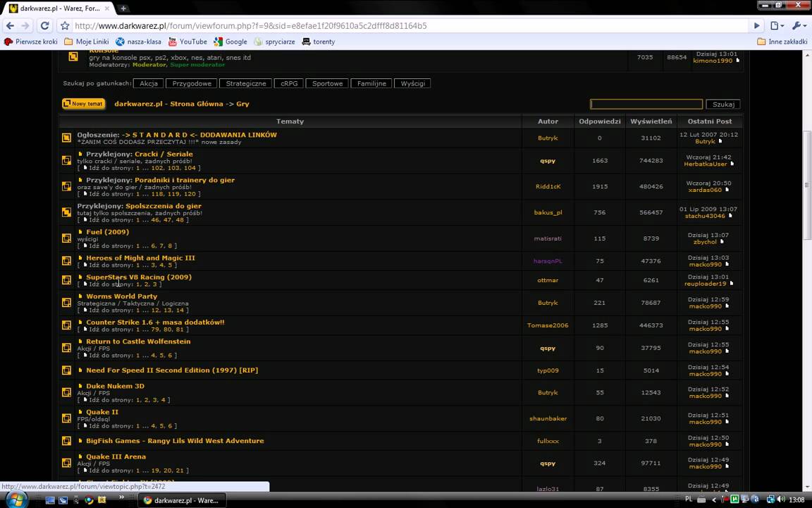
Task: Open the page menu icon
Action: click(x=776, y=25)
